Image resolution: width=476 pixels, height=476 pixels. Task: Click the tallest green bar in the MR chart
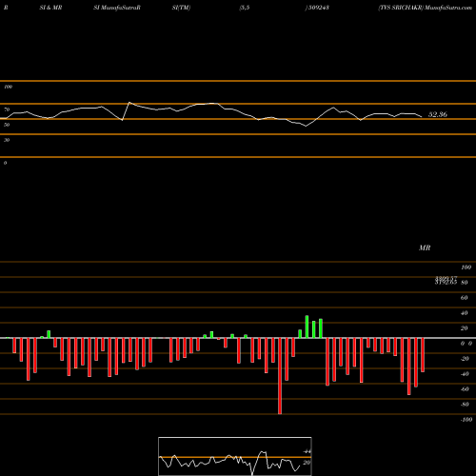click(x=307, y=327)
